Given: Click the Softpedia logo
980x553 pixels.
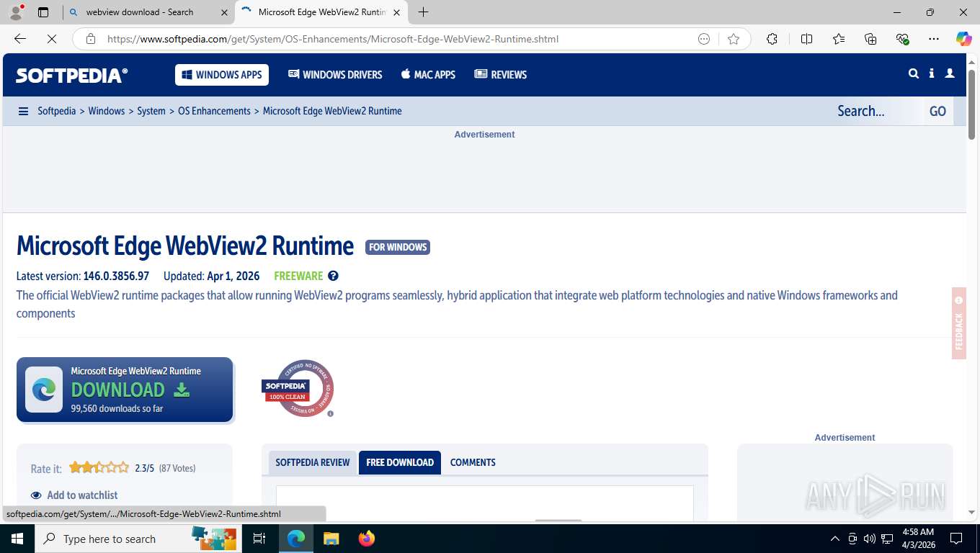Looking at the screenshot, I should (x=72, y=75).
